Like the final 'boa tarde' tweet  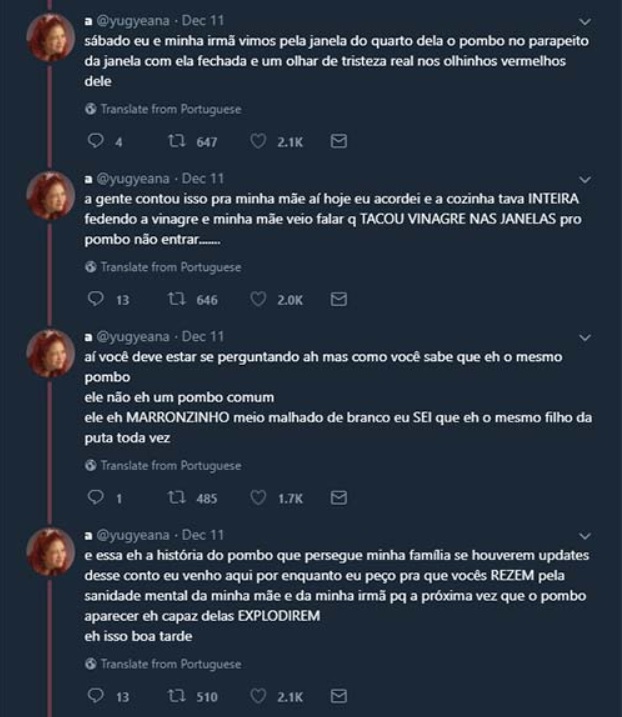pyautogui.click(x=258, y=696)
